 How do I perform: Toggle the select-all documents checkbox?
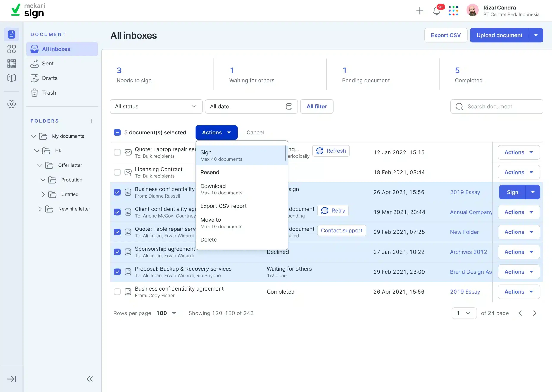[x=117, y=132]
